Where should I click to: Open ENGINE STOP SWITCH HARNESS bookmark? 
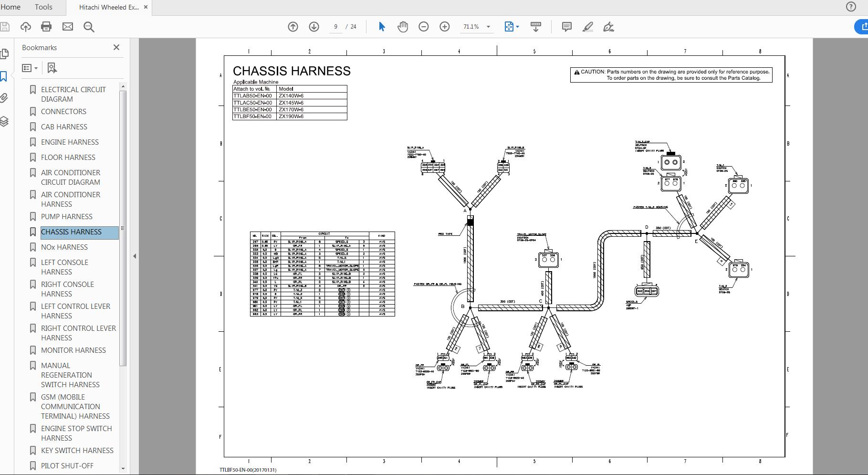tap(76, 433)
